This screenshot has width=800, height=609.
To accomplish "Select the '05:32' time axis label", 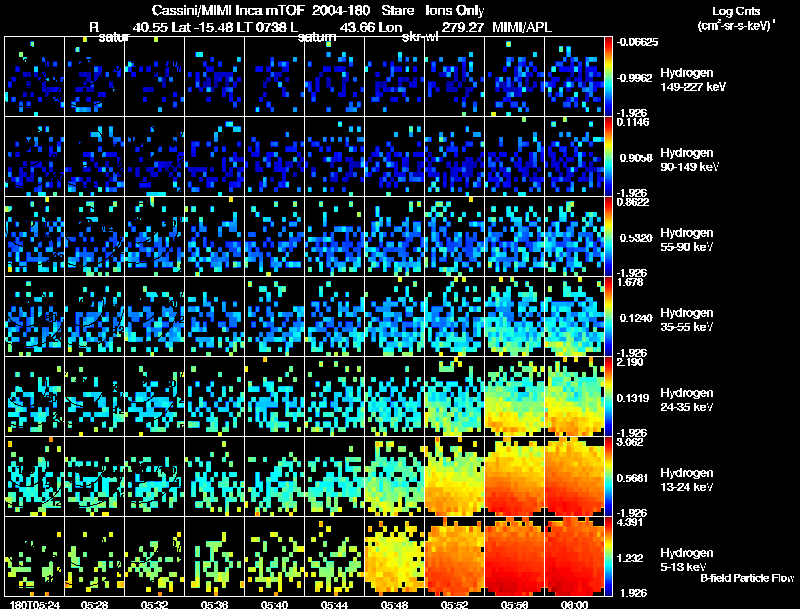I will pyautogui.click(x=155, y=604).
